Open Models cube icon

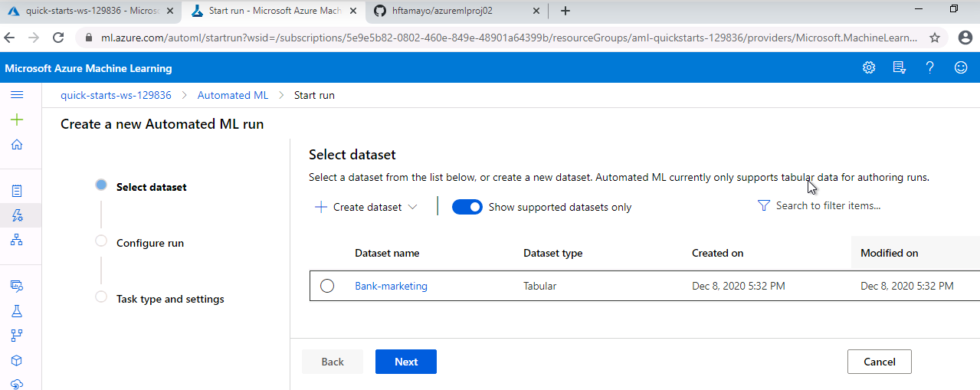[17, 360]
